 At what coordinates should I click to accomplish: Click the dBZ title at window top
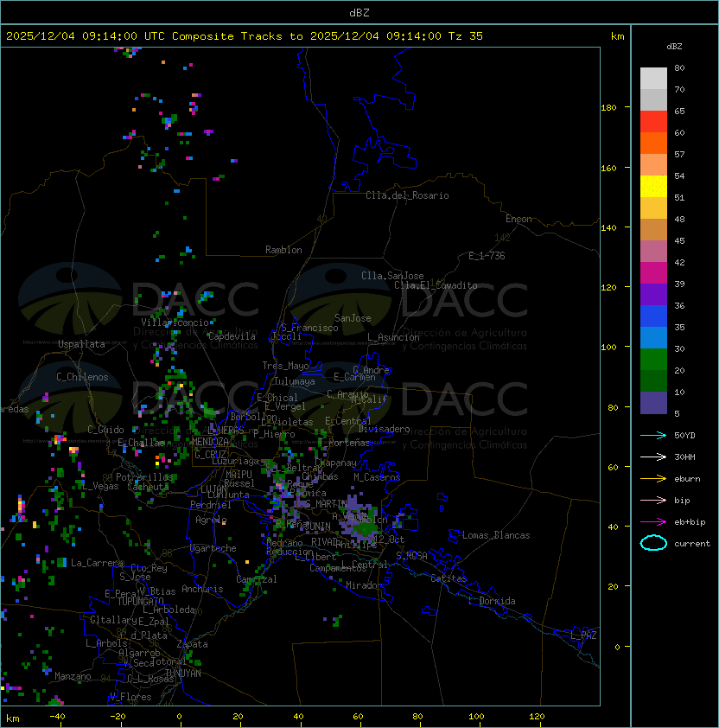point(359,12)
